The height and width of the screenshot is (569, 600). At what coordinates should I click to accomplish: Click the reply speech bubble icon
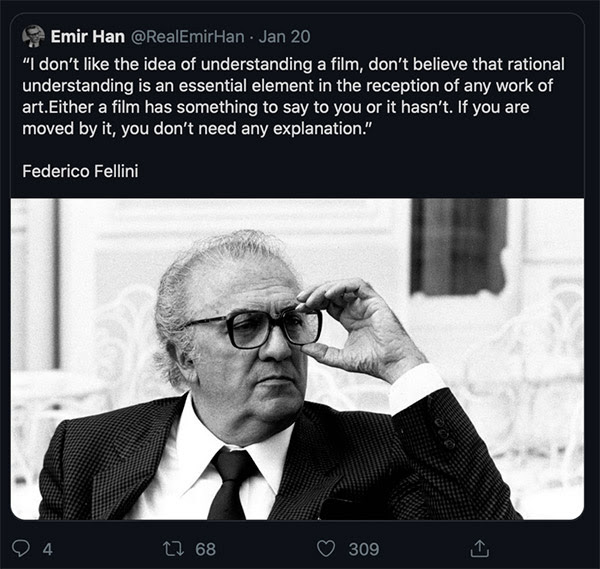pyautogui.click(x=21, y=548)
